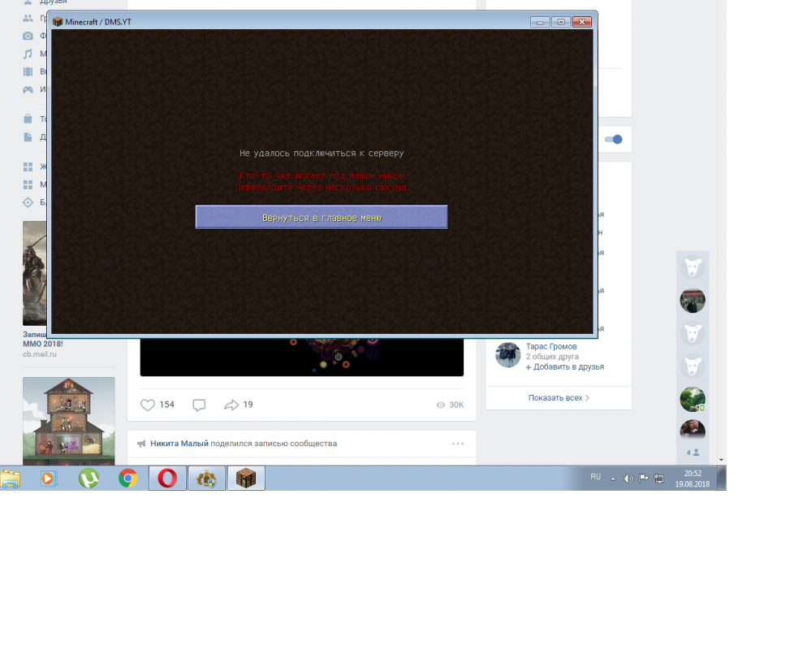This screenshot has width=812, height=650.
Task: Open three-dots menu on Никита Малый post
Action: tap(458, 444)
